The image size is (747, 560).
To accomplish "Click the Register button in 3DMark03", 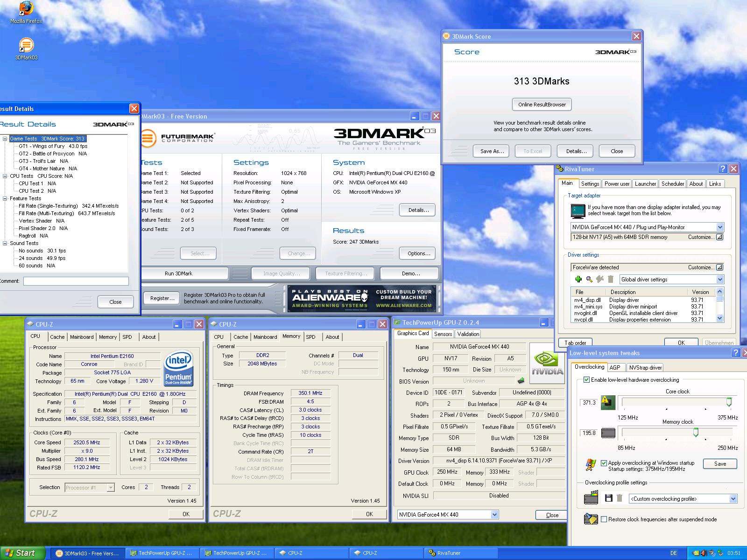I will pos(162,298).
